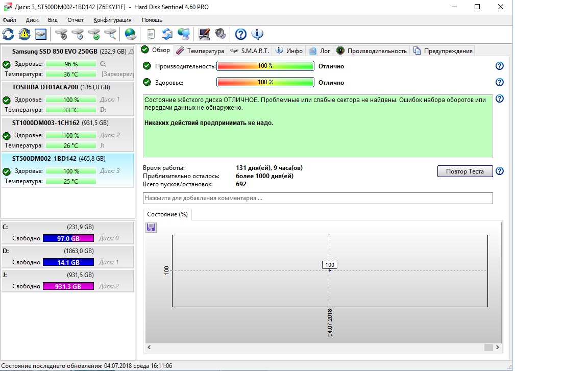Click the 'Никаких действий предпринимать не надо.' text
588x371 pixels.
[209, 123]
